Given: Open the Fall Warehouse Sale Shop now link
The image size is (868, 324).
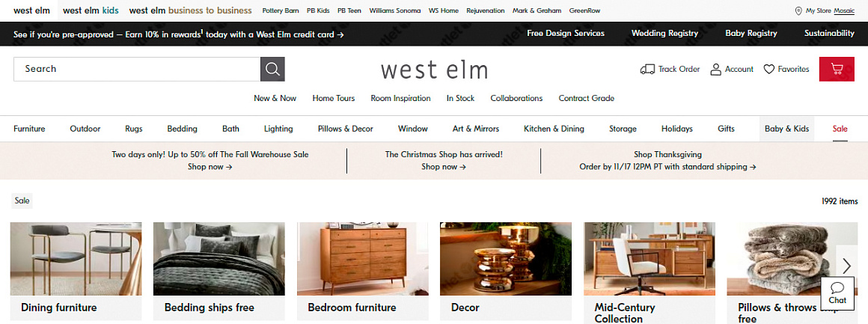Looking at the screenshot, I should (x=210, y=167).
